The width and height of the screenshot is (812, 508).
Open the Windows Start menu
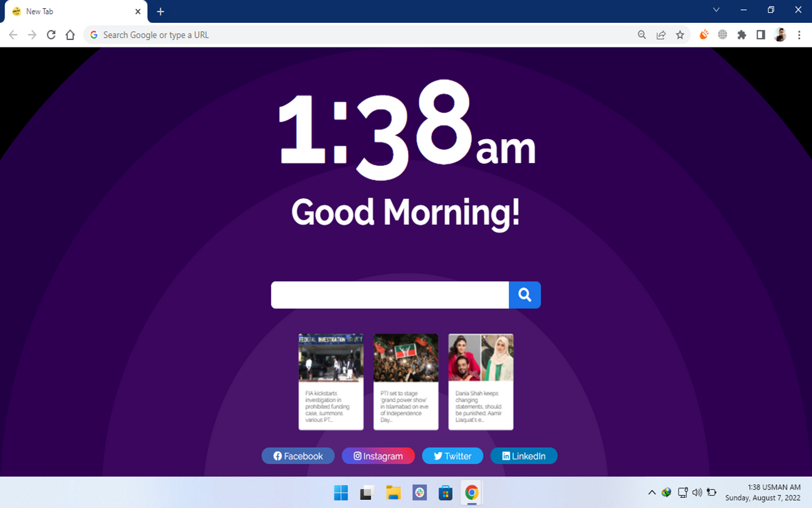pos(341,493)
